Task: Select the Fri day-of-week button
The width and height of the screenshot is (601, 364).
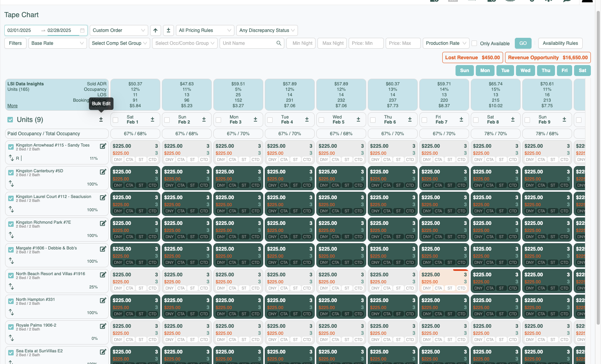Action: click(564, 71)
